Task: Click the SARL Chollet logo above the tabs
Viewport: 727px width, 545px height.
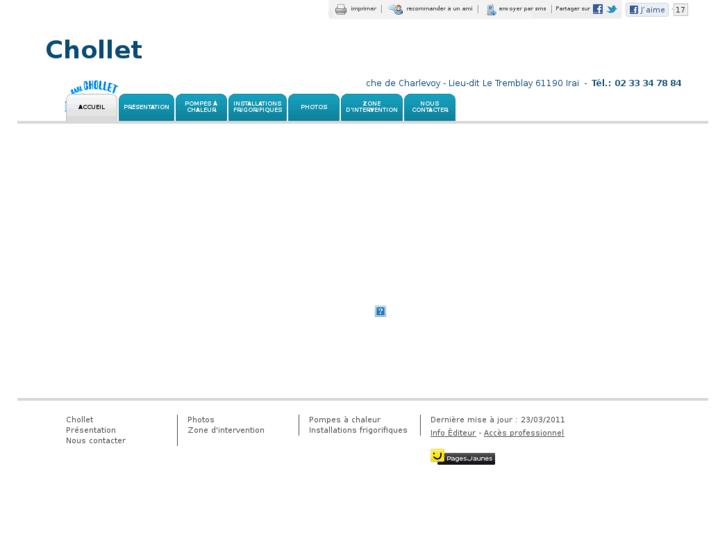Action: (94, 87)
